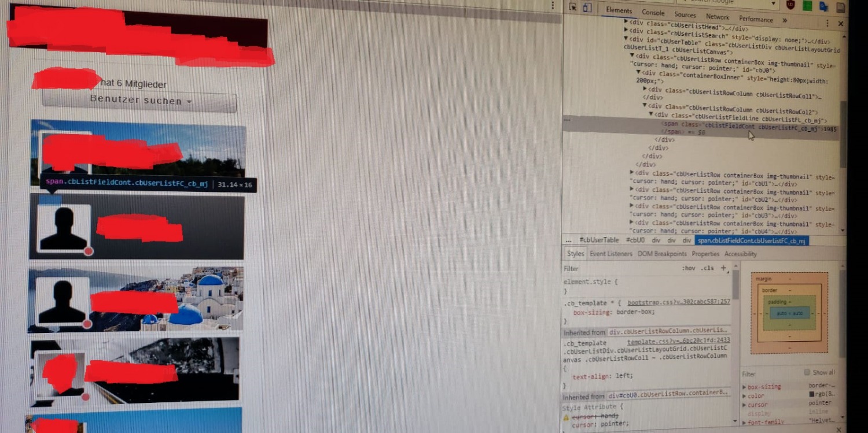Image resolution: width=868 pixels, height=433 pixels.
Task: Select the span.cbListFieldCont breadcrumb
Action: pos(751,240)
